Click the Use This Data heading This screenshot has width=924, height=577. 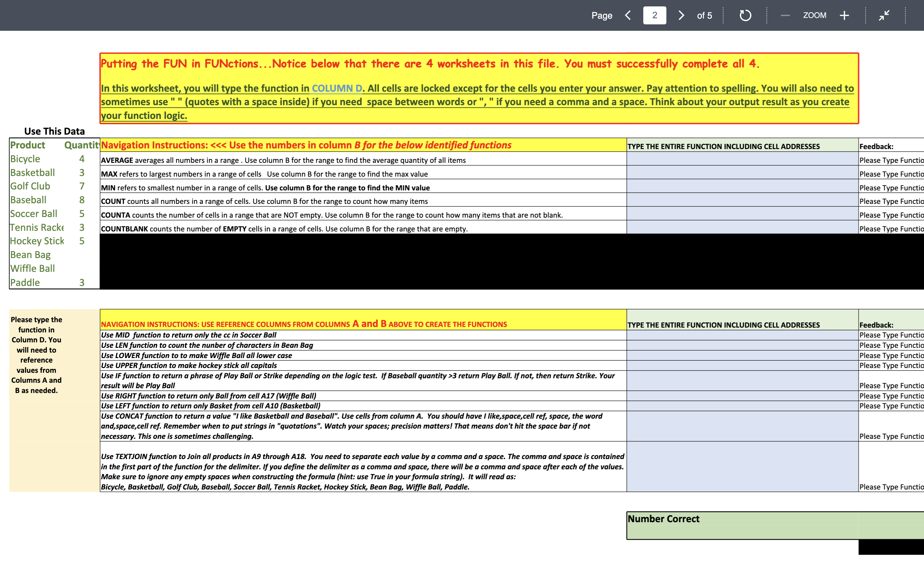(x=54, y=131)
